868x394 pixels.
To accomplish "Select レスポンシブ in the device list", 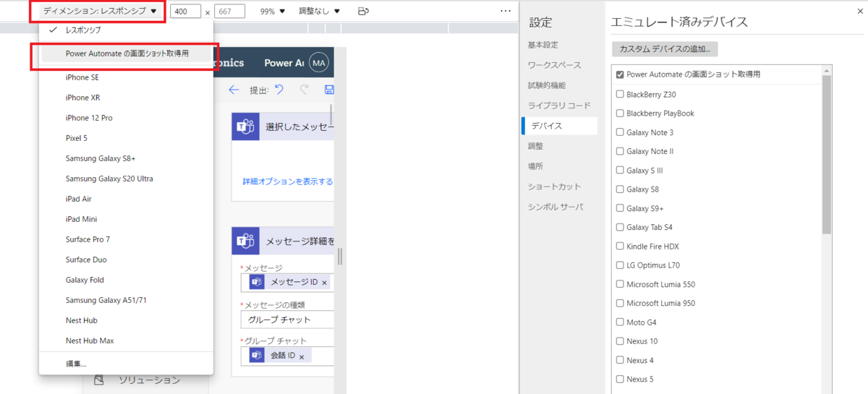I will tap(126, 30).
